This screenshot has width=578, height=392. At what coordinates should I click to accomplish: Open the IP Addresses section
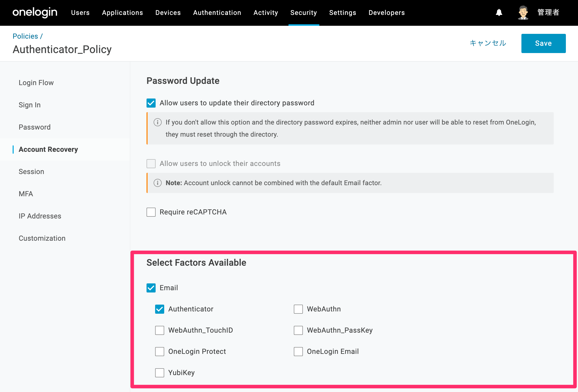pos(40,216)
